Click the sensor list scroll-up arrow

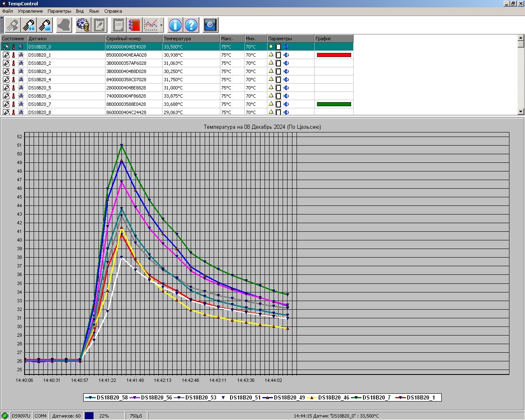coord(521,38)
